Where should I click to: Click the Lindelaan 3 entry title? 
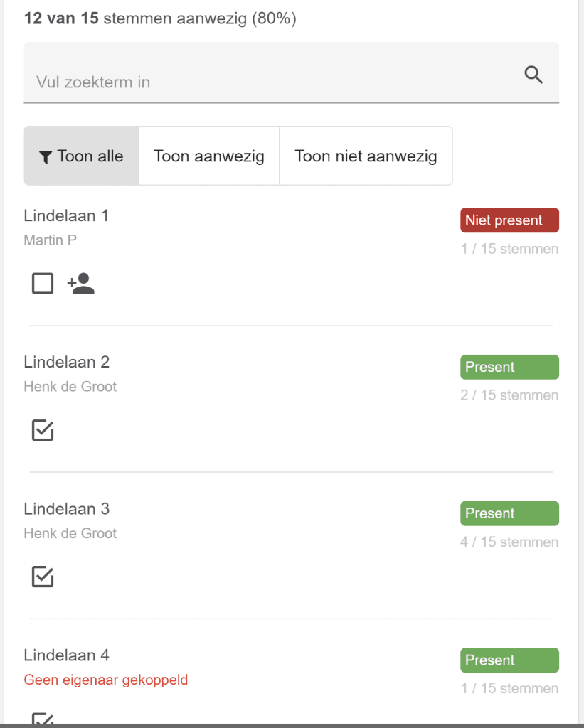click(66, 508)
